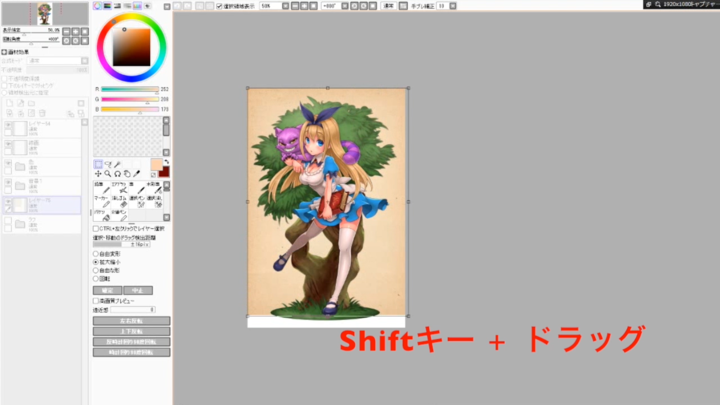Click top-center transform handle on canvas

coord(327,88)
